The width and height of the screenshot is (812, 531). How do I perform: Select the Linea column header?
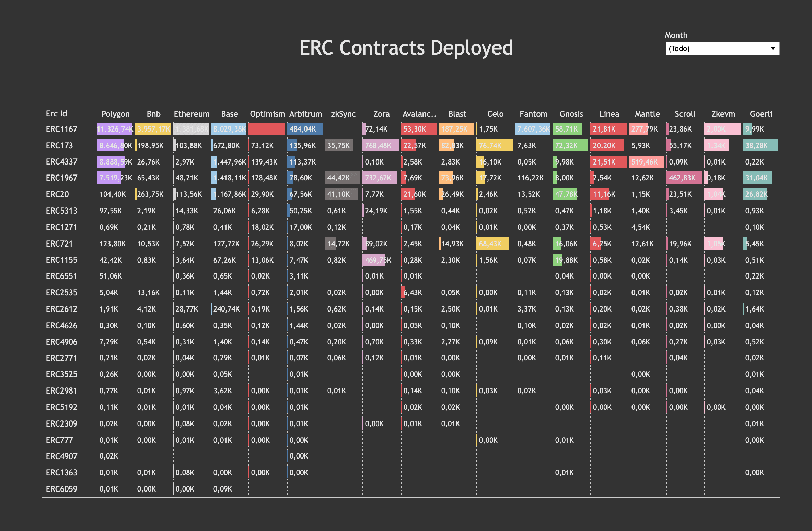tap(609, 114)
